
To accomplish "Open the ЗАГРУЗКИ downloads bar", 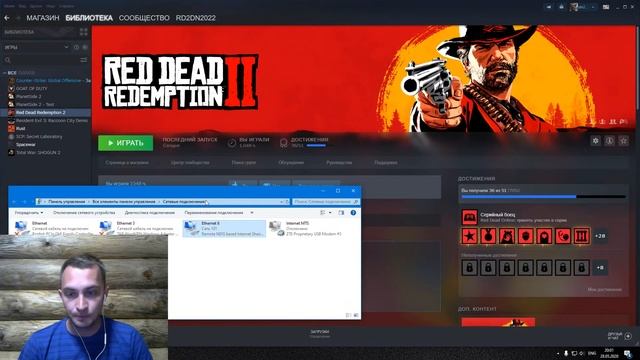I will (320, 334).
